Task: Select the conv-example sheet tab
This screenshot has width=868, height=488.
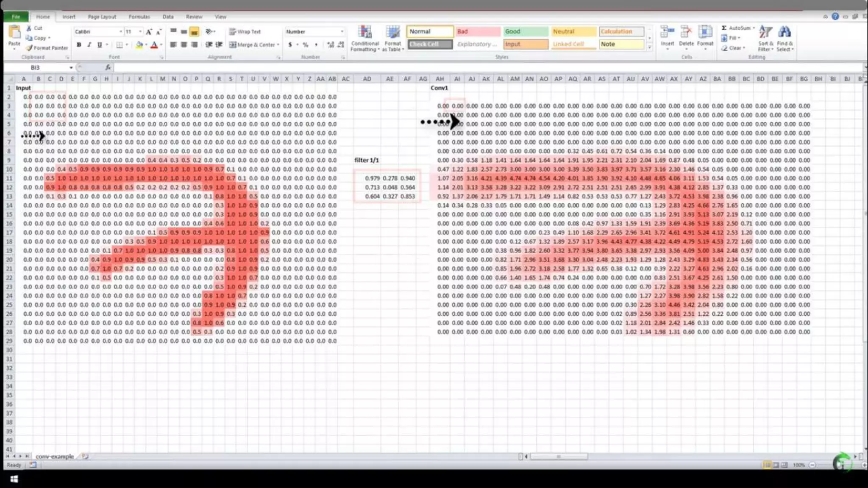Action: point(54,457)
